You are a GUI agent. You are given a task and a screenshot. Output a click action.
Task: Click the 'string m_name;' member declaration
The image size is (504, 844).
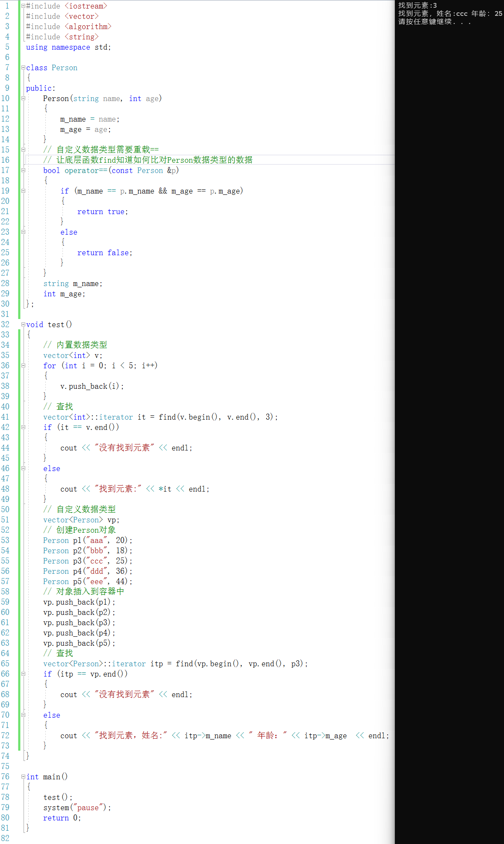[73, 283]
